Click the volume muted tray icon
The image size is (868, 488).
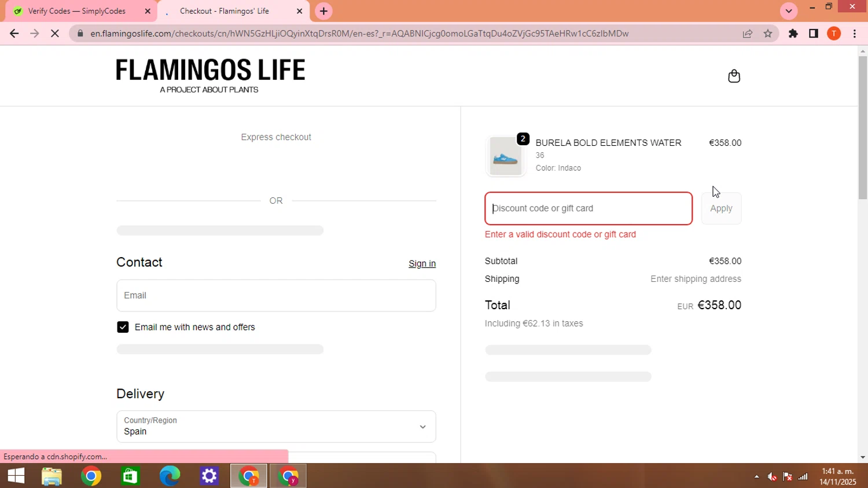[x=772, y=476]
